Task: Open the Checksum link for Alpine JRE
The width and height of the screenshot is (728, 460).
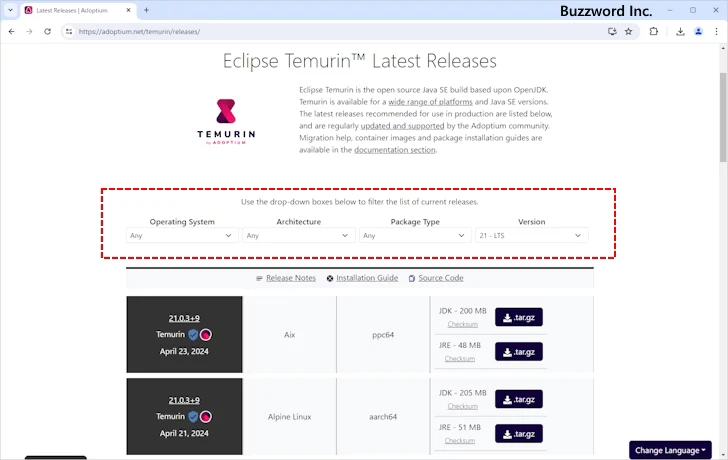Action: pyautogui.click(x=460, y=441)
